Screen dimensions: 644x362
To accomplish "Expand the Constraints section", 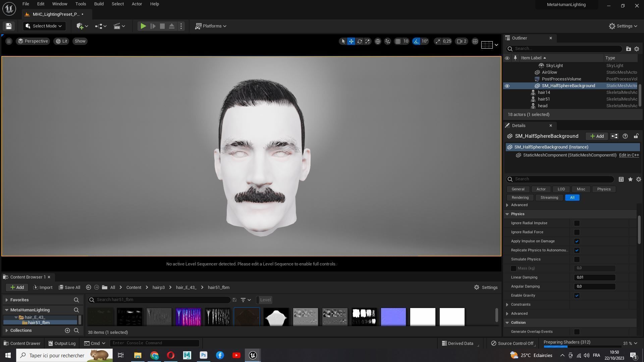I will [507, 305].
